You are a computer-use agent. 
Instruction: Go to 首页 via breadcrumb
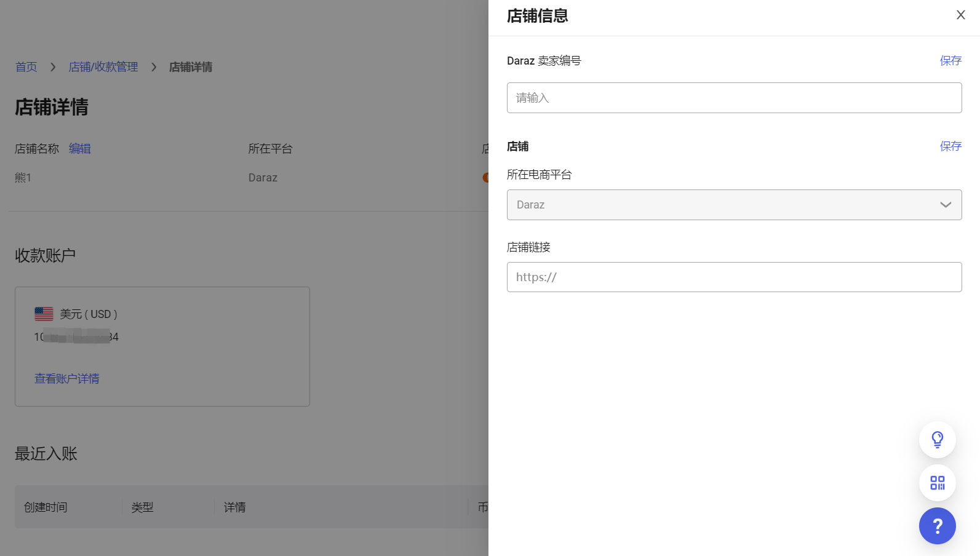click(26, 67)
